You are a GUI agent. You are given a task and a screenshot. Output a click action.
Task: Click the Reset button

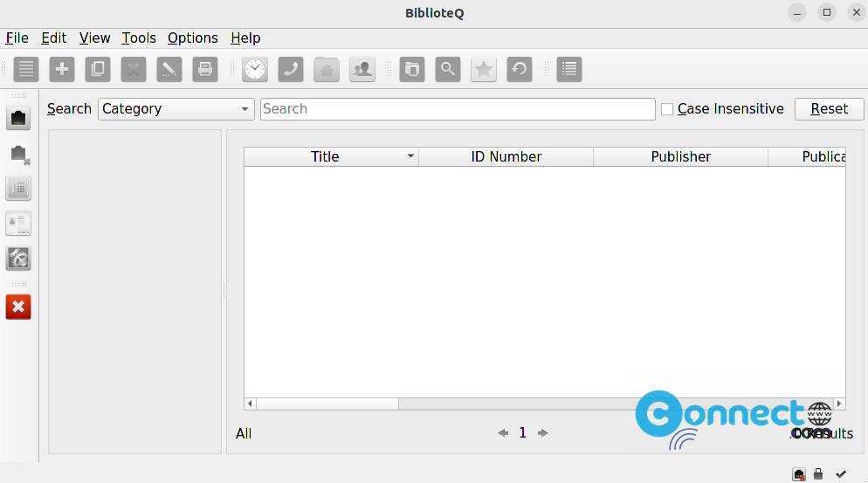point(830,109)
